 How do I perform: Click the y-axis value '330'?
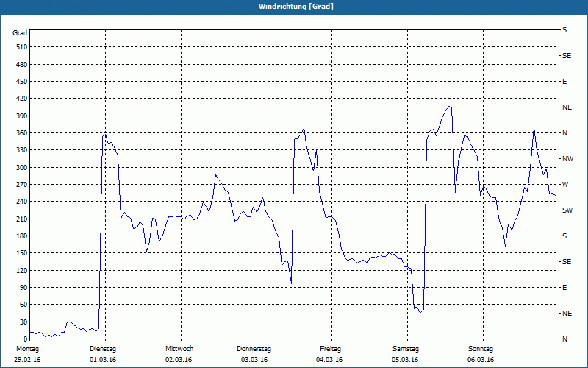(x=22, y=150)
